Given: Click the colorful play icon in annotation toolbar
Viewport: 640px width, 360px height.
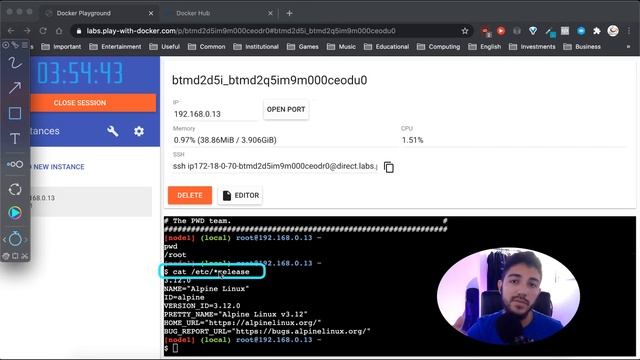Looking at the screenshot, I should [x=15, y=213].
